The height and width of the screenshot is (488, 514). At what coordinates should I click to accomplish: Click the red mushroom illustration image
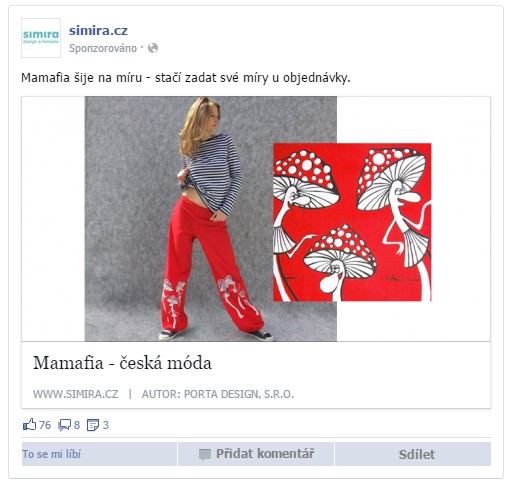pyautogui.click(x=352, y=222)
